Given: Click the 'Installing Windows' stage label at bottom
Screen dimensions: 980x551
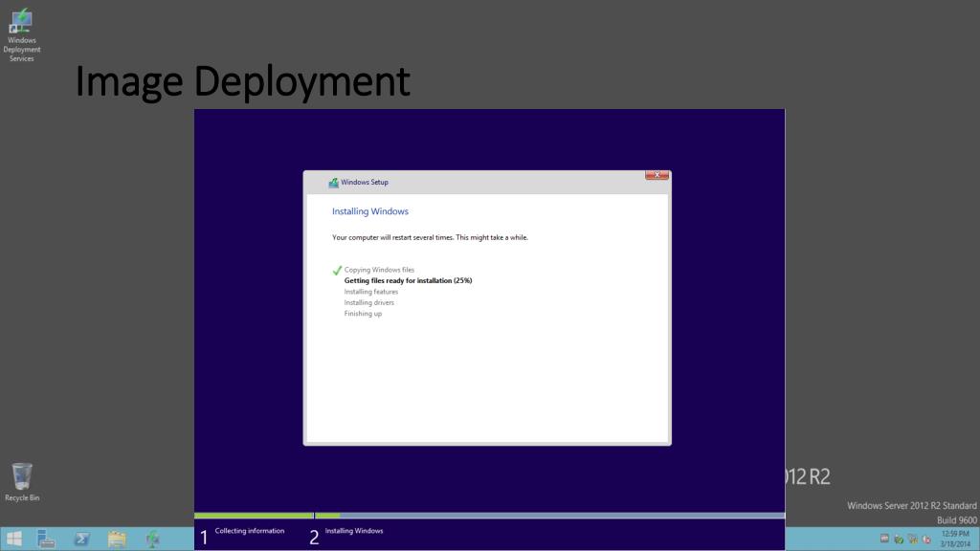Looking at the screenshot, I should click(354, 530).
